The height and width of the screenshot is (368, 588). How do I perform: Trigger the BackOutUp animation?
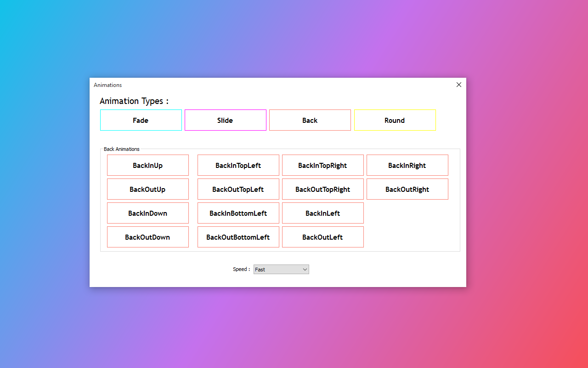pos(148,189)
